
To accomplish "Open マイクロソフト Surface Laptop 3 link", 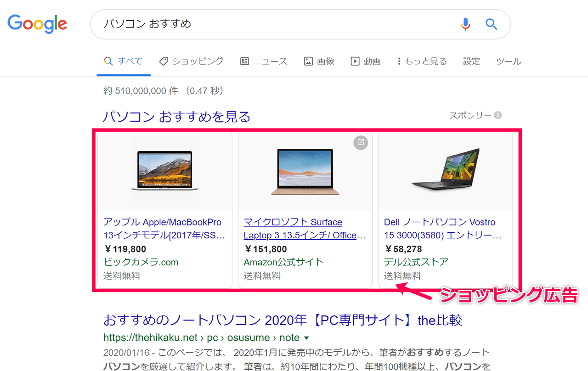I will tap(305, 229).
